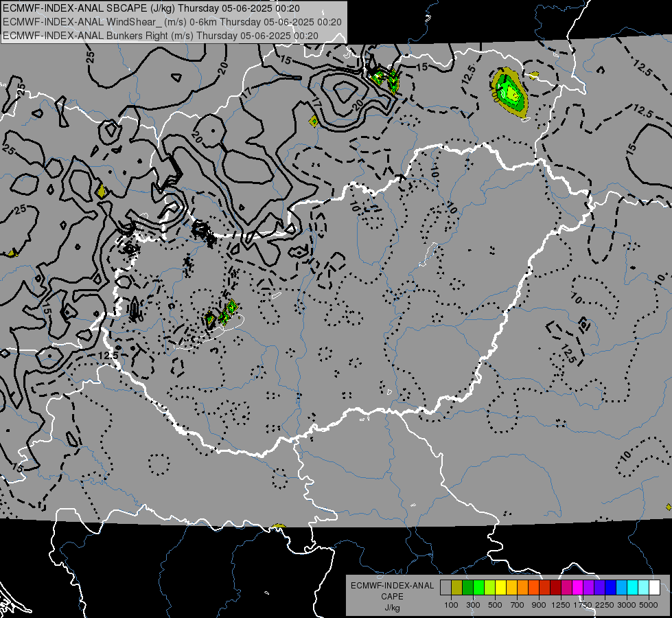Select the white last legend swatch
The image size is (672, 618).
[654, 588]
